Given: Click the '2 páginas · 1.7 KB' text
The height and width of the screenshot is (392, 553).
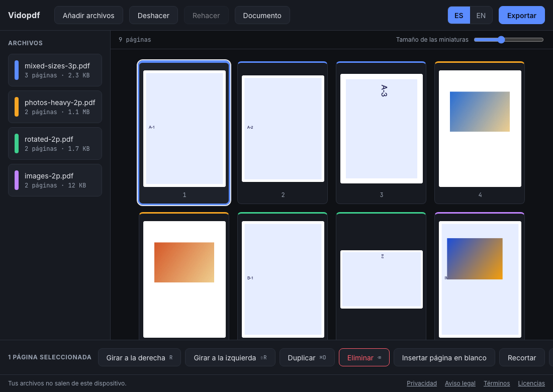Looking at the screenshot, I should (57, 148).
